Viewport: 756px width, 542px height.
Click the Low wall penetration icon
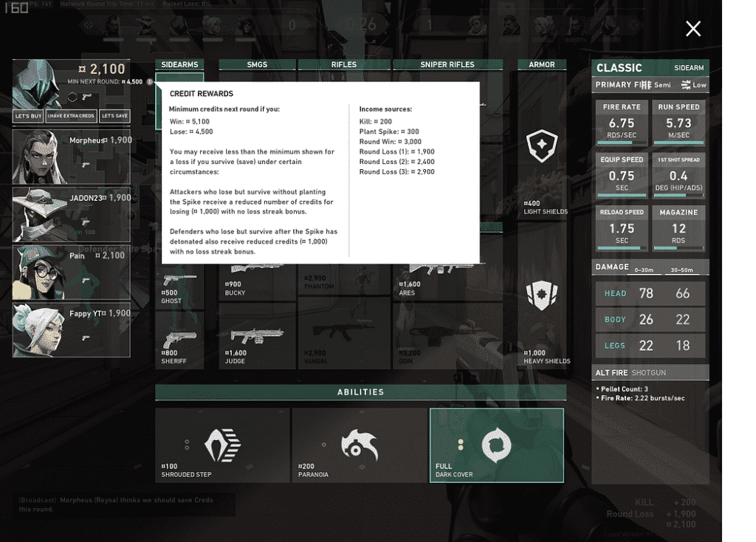click(x=686, y=86)
